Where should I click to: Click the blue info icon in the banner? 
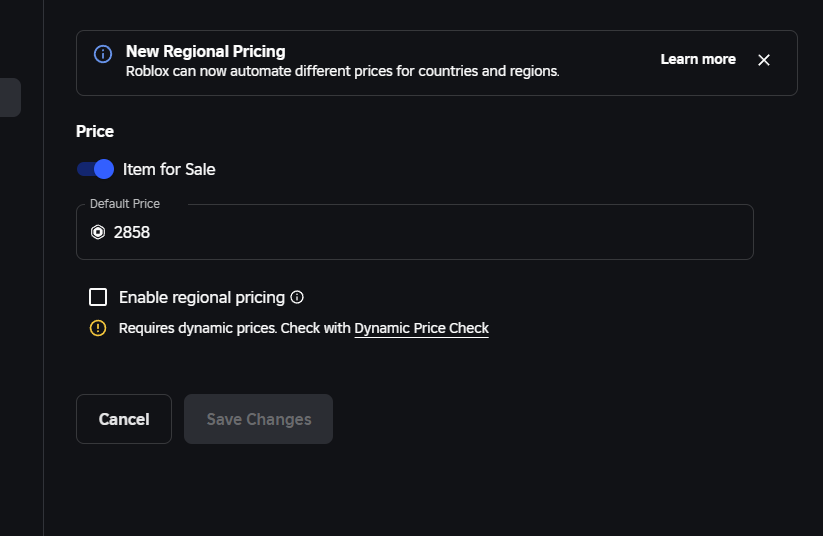[x=103, y=54]
